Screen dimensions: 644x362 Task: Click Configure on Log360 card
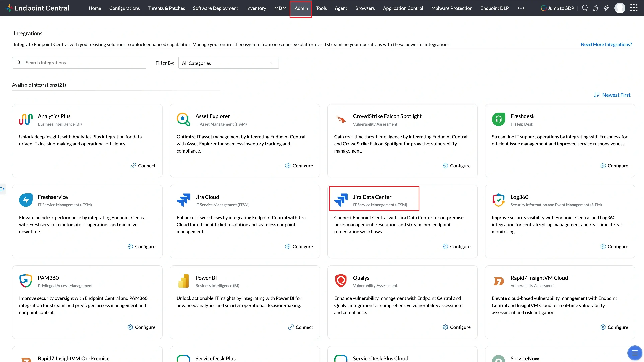[614, 246]
